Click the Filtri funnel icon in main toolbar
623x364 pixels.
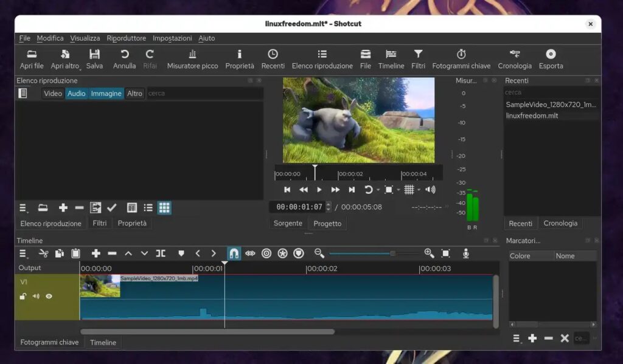pyautogui.click(x=418, y=54)
